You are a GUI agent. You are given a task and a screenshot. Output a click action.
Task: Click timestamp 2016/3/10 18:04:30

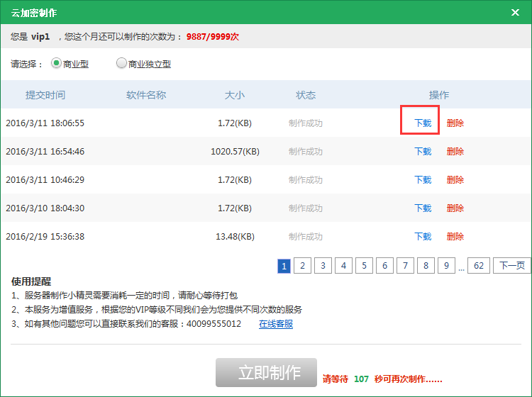[45, 208]
